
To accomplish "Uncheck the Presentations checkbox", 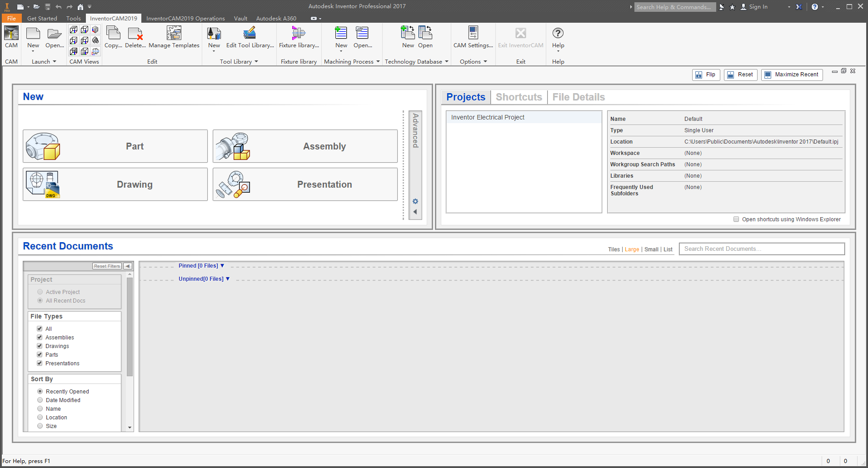I will point(40,363).
